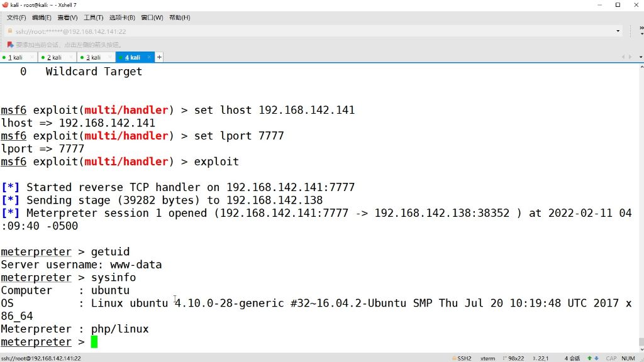
Task: Click the 'Server username: www-data' line
Action: pos(81,265)
